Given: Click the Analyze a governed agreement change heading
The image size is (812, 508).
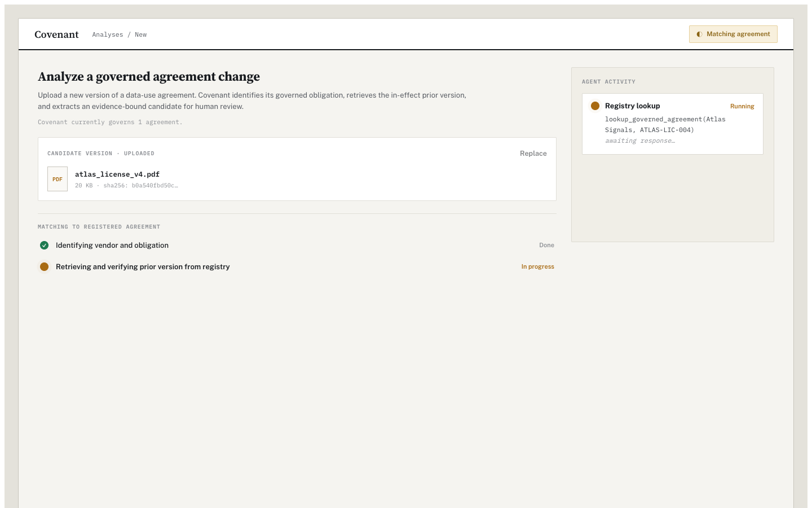Looking at the screenshot, I should click(x=149, y=77).
